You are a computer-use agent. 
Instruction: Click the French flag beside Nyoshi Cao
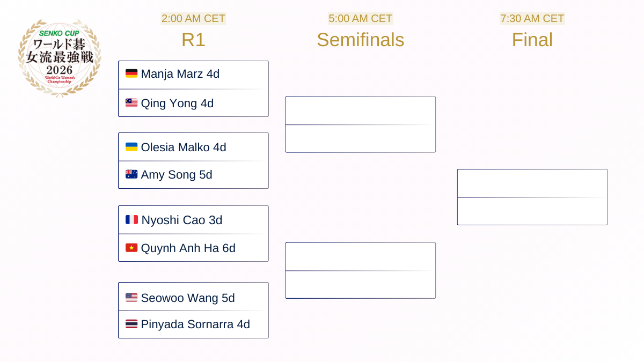pyautogui.click(x=131, y=220)
